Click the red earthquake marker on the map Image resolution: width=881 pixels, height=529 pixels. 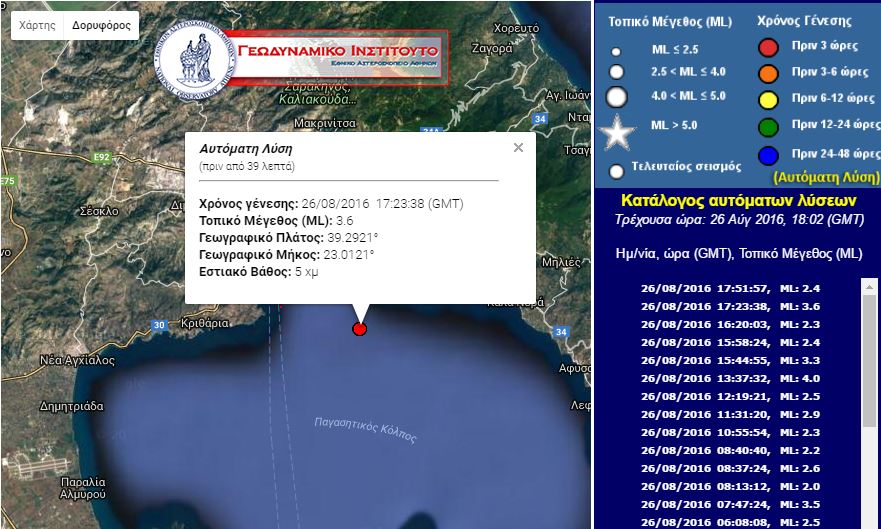pyautogui.click(x=360, y=329)
